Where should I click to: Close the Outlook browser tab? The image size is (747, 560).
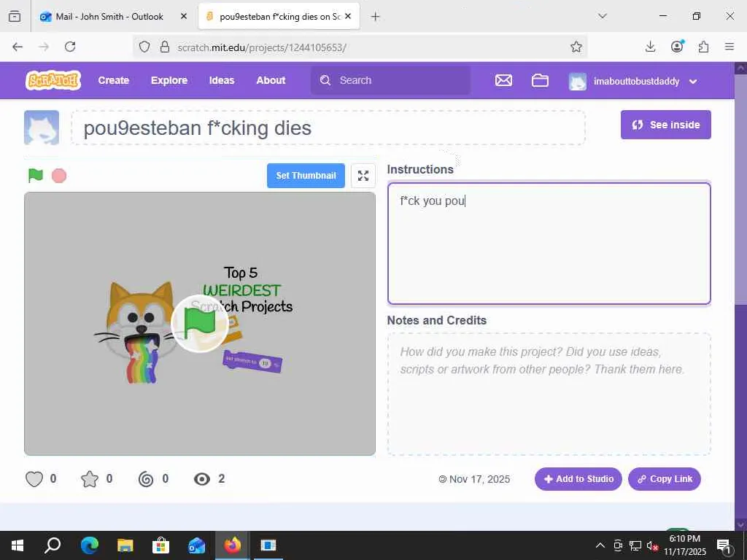pos(183,17)
